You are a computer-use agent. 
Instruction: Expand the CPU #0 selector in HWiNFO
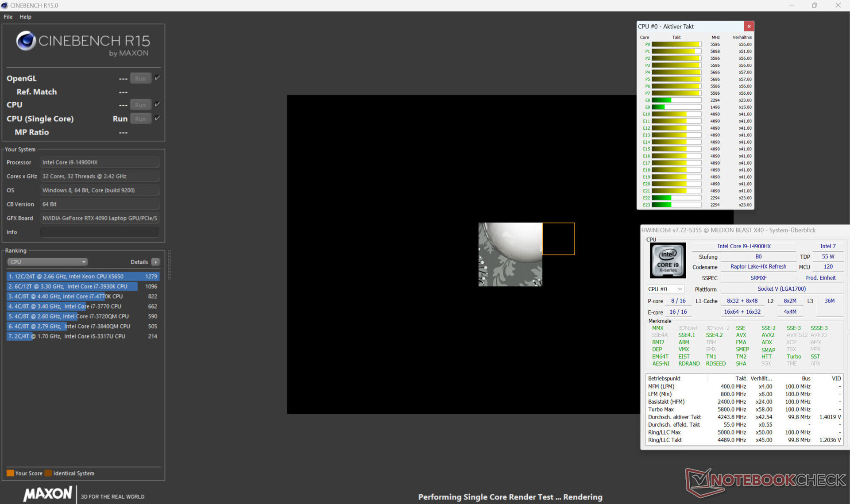tap(665, 289)
